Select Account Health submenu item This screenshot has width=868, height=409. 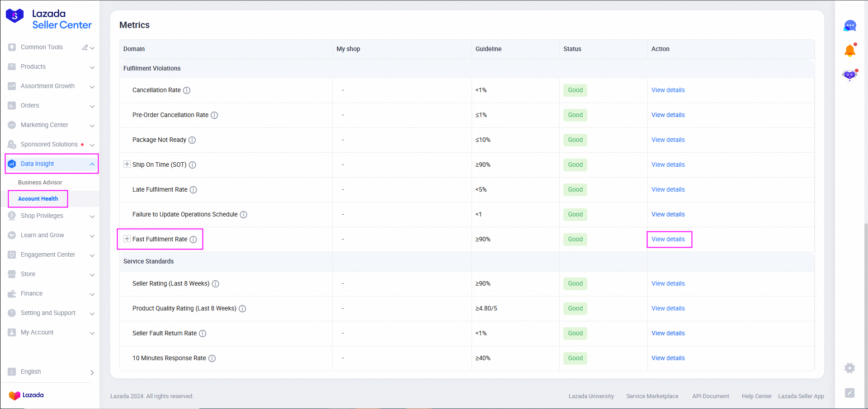tap(38, 199)
